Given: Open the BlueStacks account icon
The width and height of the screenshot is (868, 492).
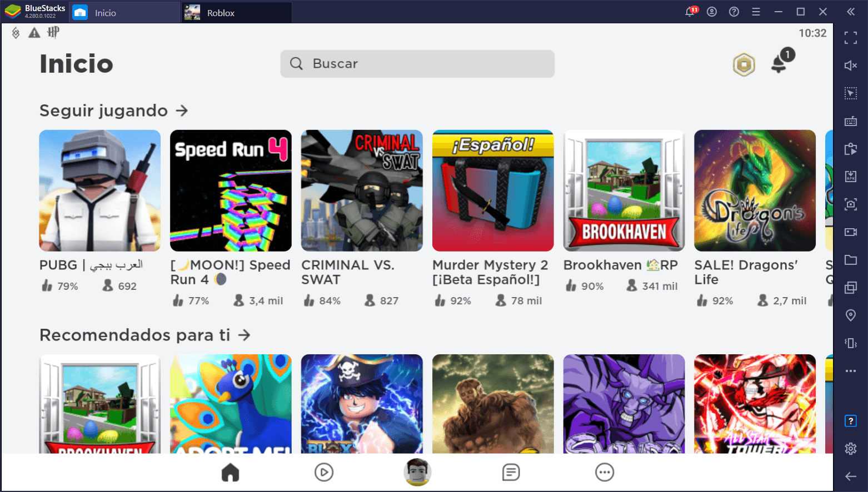Looking at the screenshot, I should click(x=712, y=12).
